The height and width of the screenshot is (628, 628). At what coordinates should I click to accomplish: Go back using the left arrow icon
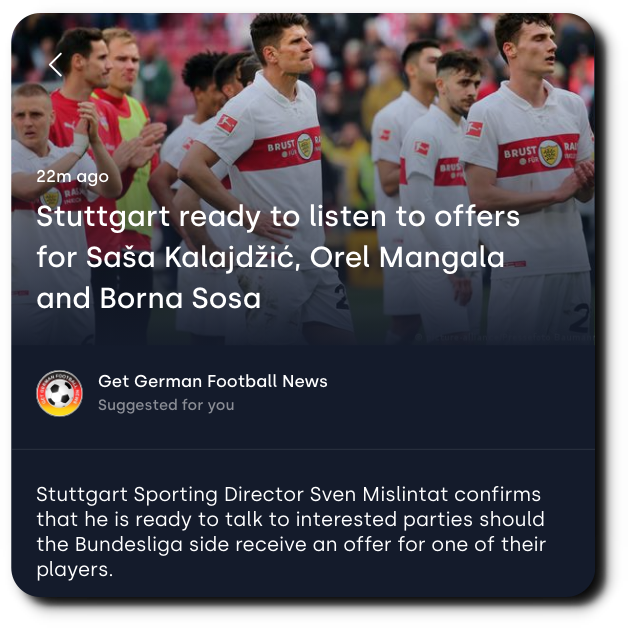(x=56, y=65)
